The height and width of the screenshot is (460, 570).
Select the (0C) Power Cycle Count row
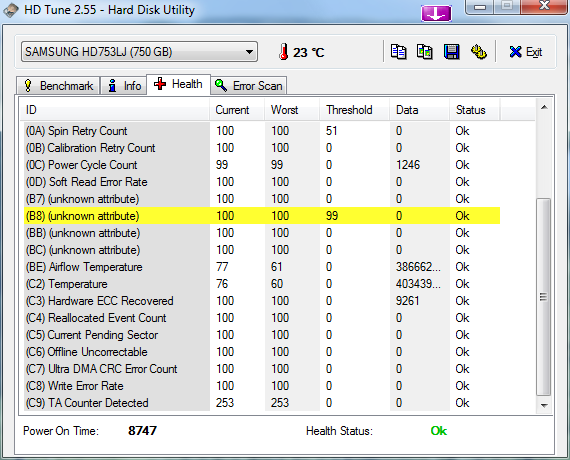tap(262, 165)
